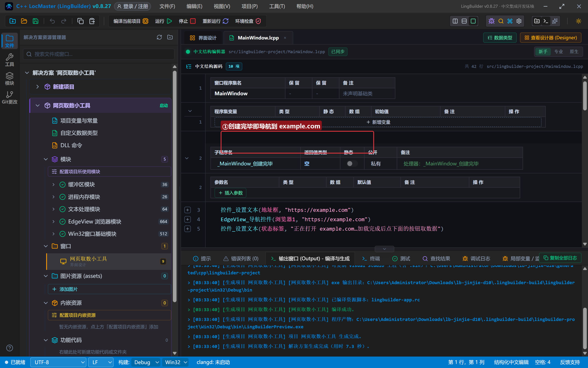Click 查看设计器 (Designer) button
Screen dimensions: 588x368
[x=551, y=38]
